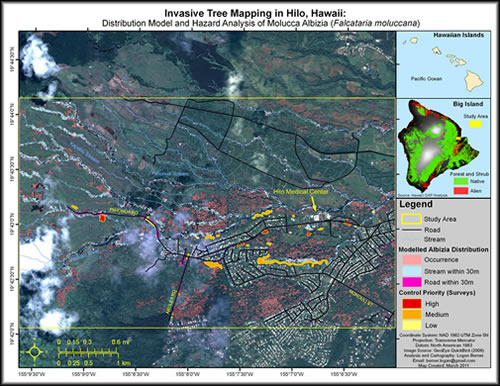
Task: Click the 'Forest and Shrub' label
Action: (469, 174)
